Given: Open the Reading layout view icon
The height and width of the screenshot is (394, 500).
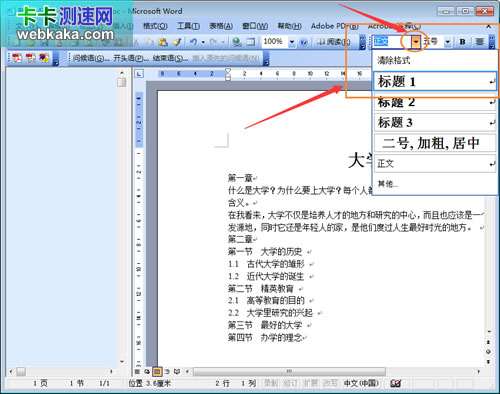Looking at the screenshot, I should [177, 371].
